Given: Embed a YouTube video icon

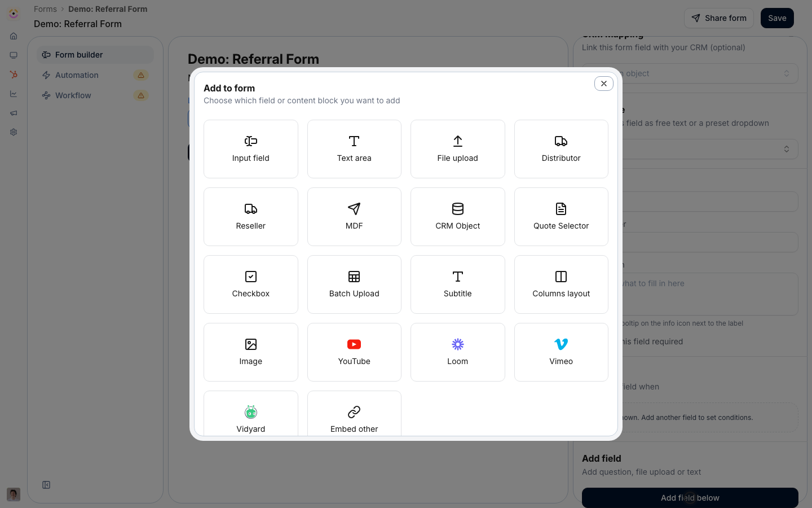Looking at the screenshot, I should [354, 344].
